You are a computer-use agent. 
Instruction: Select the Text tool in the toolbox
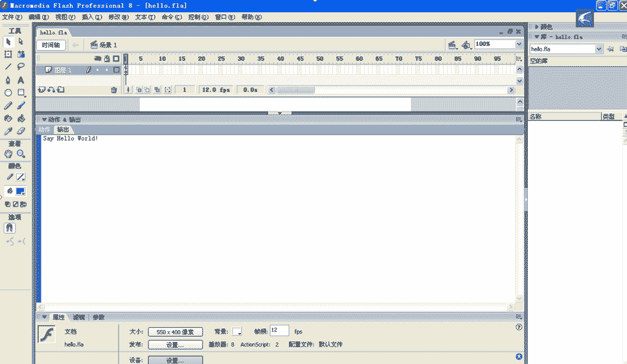[21, 80]
